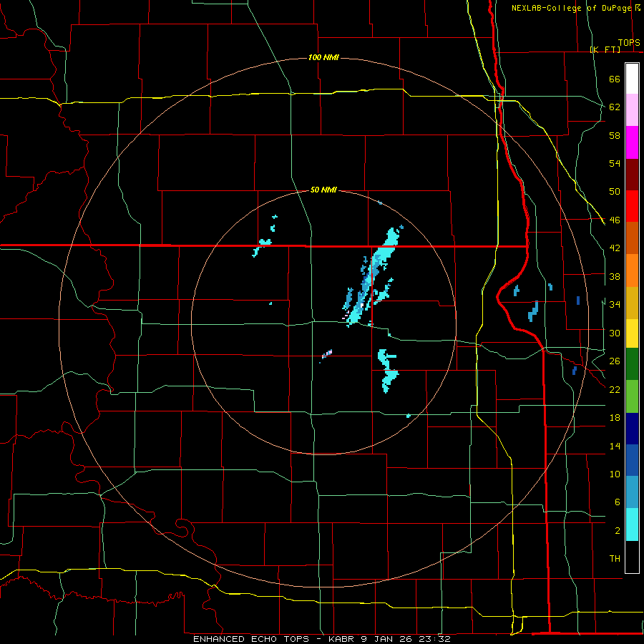The height and width of the screenshot is (644, 644).
Task: Click the 'ENHANCED ECHO TOPS' caption text
Action: (251, 639)
